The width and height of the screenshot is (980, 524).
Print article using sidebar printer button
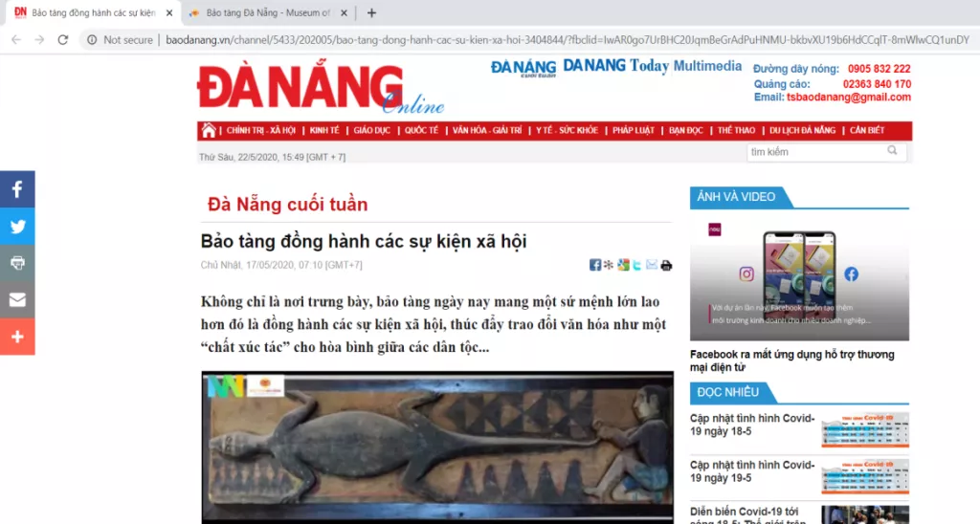(17, 263)
